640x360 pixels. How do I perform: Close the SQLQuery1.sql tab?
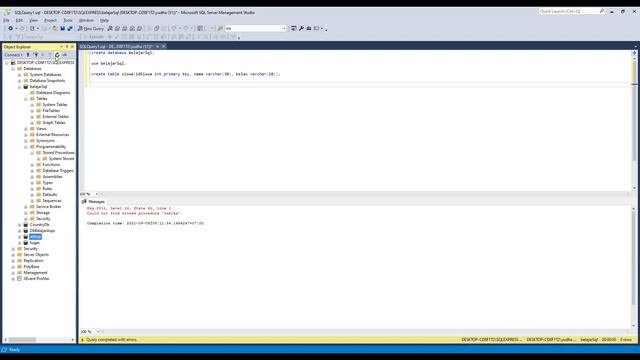pos(164,47)
